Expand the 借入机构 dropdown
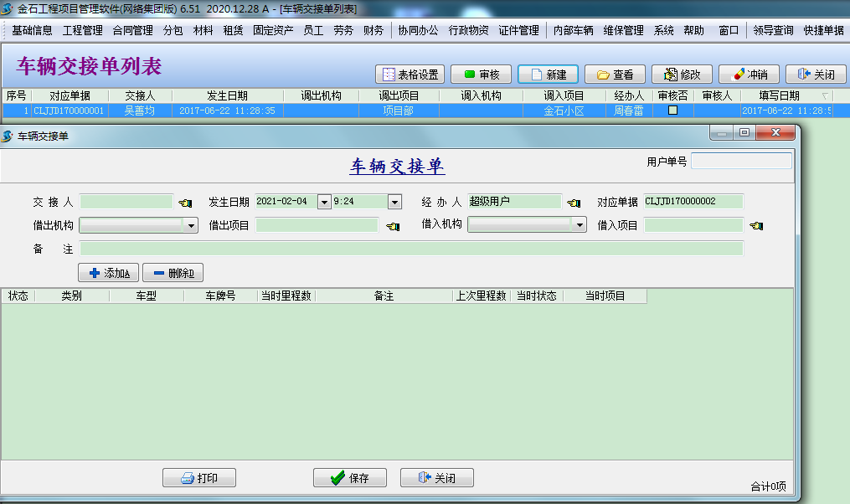 579,224
